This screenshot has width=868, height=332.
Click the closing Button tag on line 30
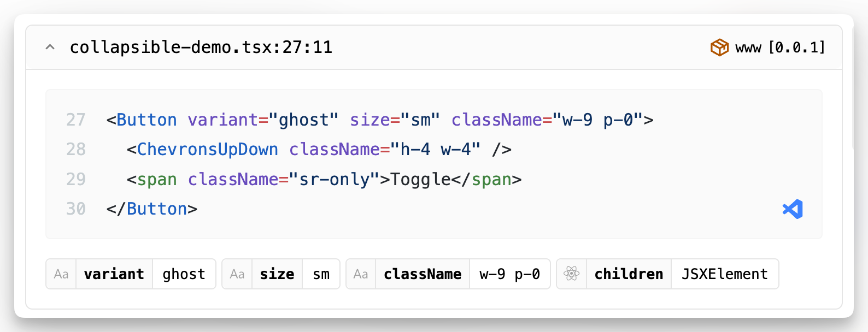click(x=157, y=209)
